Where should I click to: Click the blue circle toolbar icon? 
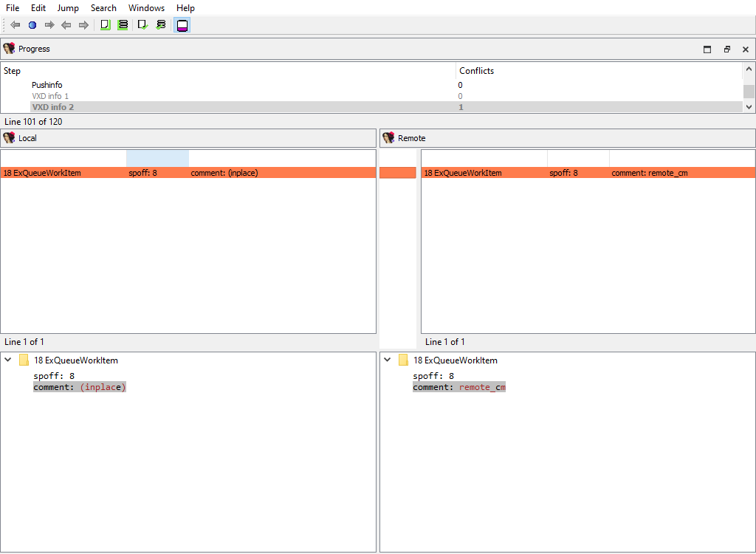click(32, 25)
